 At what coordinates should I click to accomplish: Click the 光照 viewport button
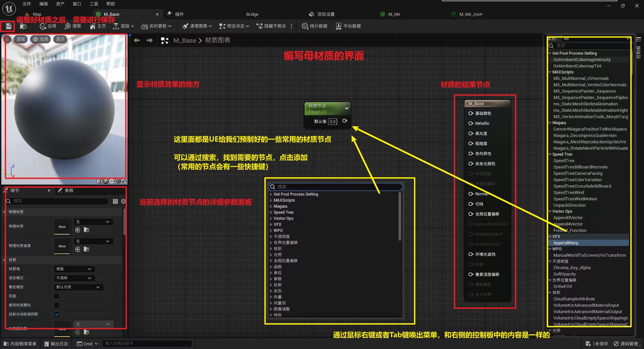click(40, 39)
